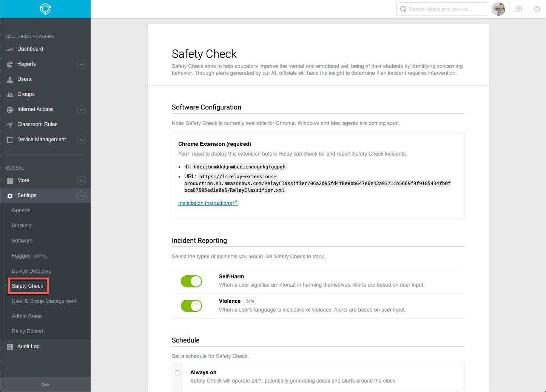Image resolution: width=546 pixels, height=392 pixels.
Task: Disable the Self-Harm incident toggle
Action: coord(191,281)
